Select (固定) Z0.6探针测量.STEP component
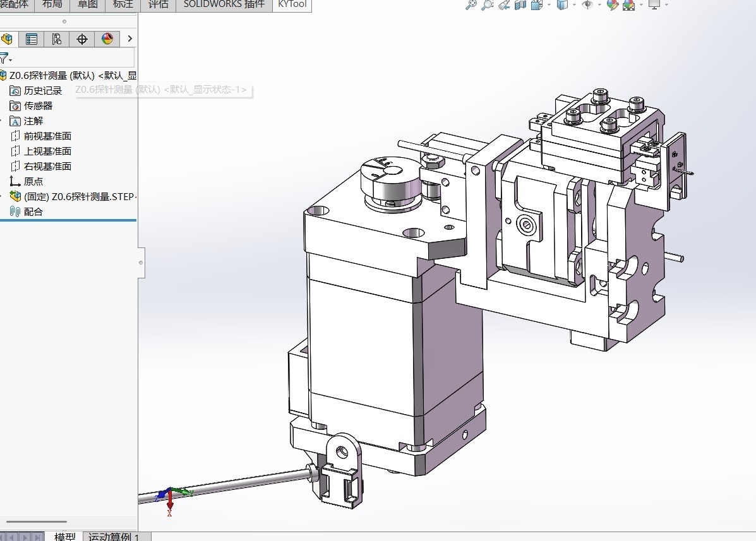The image size is (756, 541). tap(80, 196)
